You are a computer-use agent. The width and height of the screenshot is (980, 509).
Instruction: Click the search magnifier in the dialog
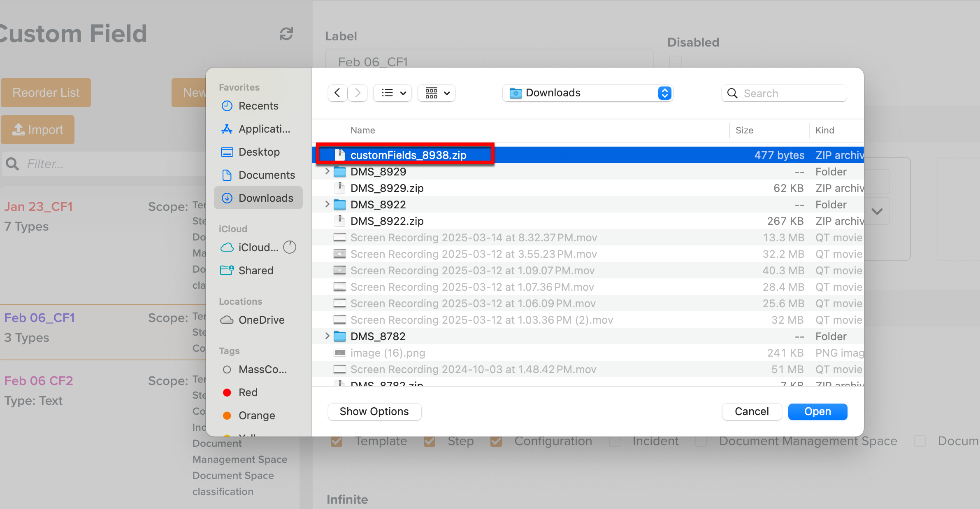732,93
